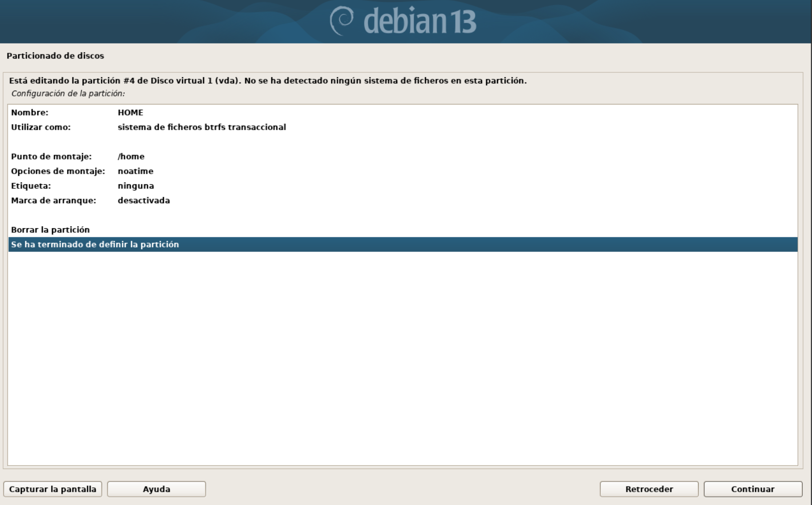The image size is (812, 505).
Task: Toggle the 'Marca de arranque' boot flag
Action: 53,200
